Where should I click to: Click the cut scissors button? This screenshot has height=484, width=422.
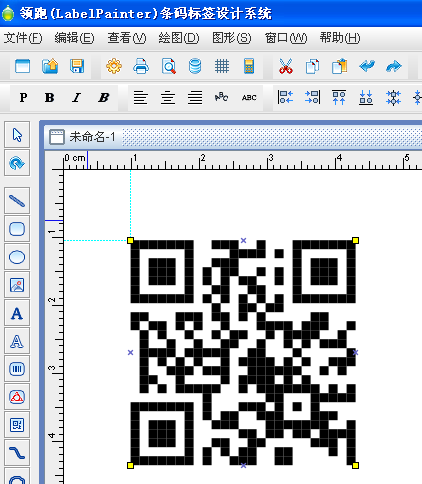(286, 66)
